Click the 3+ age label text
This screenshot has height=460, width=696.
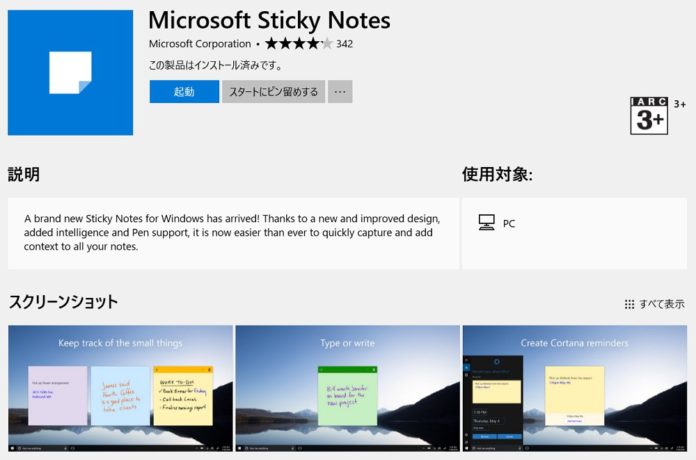pos(680,104)
